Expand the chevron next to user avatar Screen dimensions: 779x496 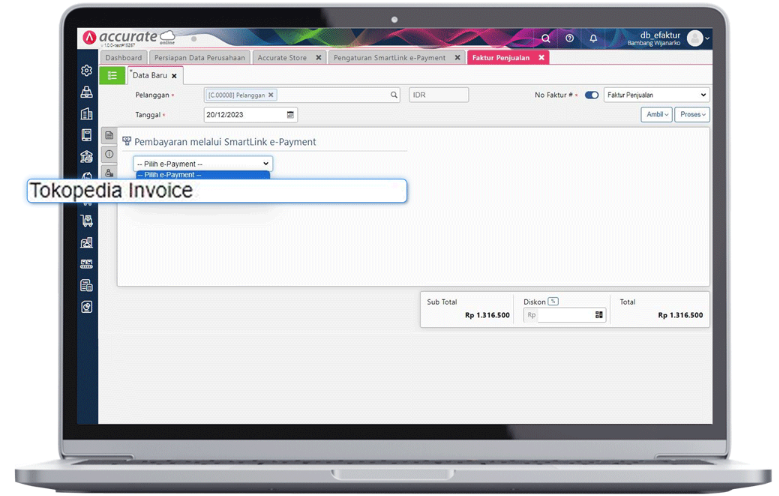point(707,38)
